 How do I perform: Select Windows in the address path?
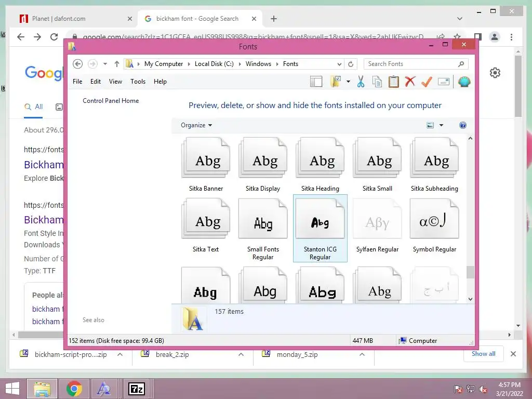[x=258, y=64]
